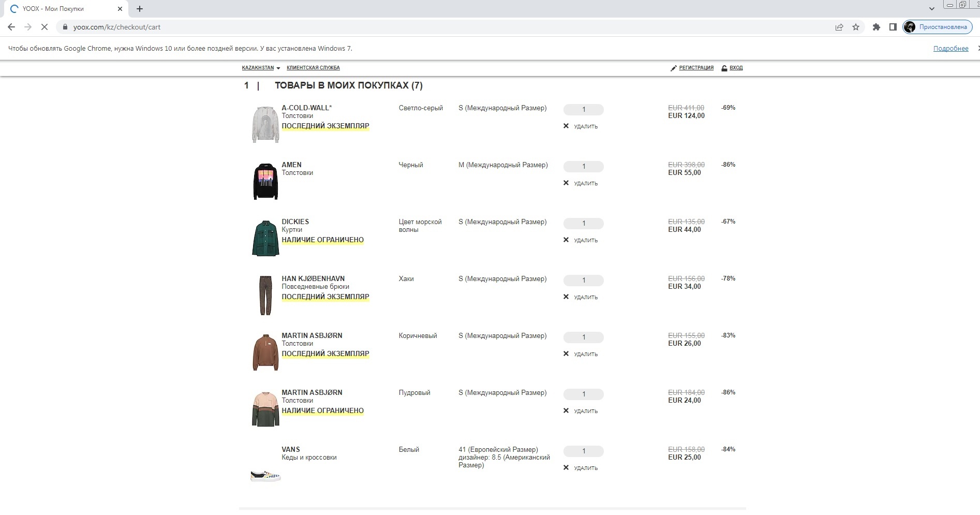
Task: Open the КЛИЕНТСКАЯ СЛУЖБА link
Action: pos(313,68)
